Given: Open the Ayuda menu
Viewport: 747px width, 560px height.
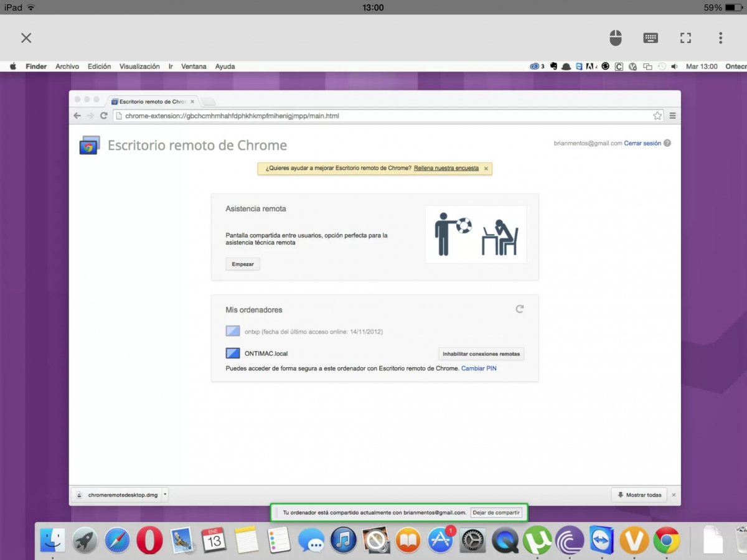Looking at the screenshot, I should click(225, 67).
